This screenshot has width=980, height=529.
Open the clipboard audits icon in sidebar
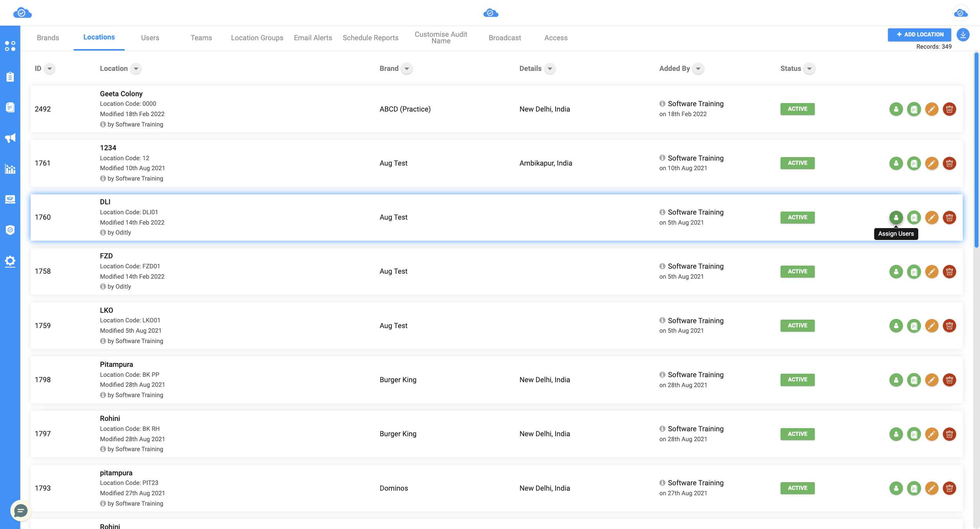tap(10, 77)
